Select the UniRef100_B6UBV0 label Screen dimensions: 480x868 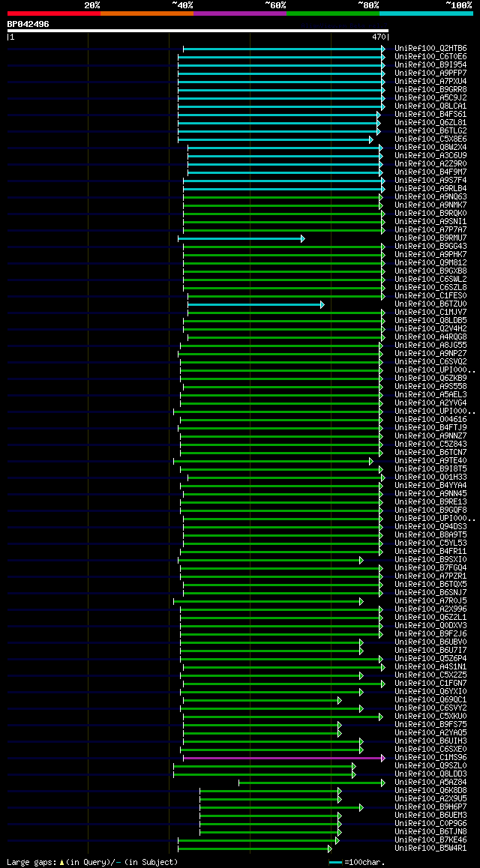tap(430, 642)
